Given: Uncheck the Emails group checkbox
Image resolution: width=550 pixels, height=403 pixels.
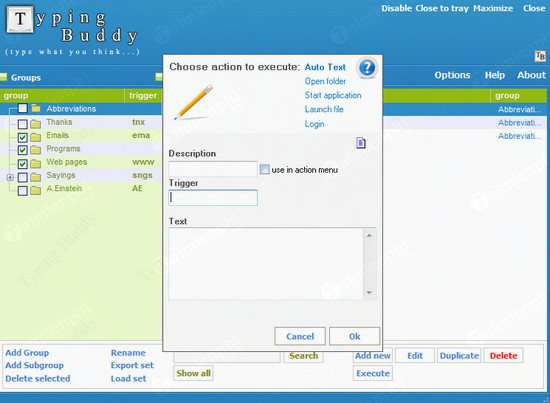Looking at the screenshot, I should (x=22, y=137).
